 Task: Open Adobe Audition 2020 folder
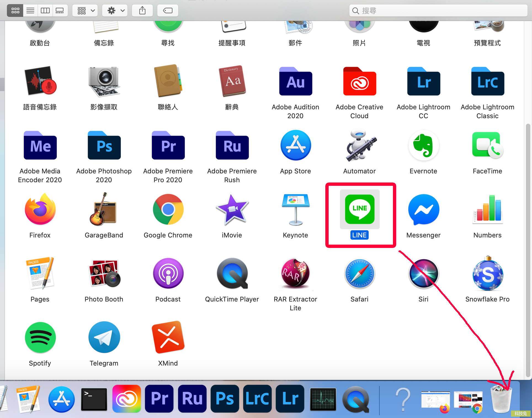tap(296, 81)
